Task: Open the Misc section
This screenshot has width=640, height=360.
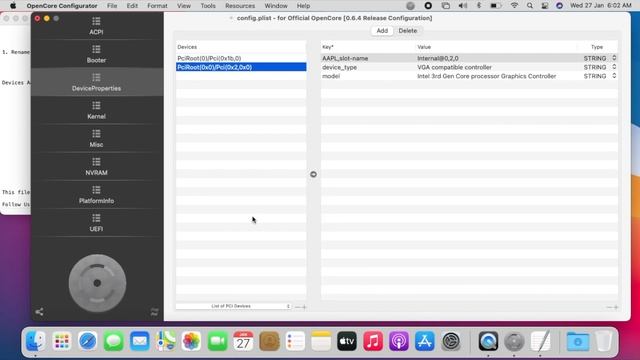Action: [x=96, y=138]
